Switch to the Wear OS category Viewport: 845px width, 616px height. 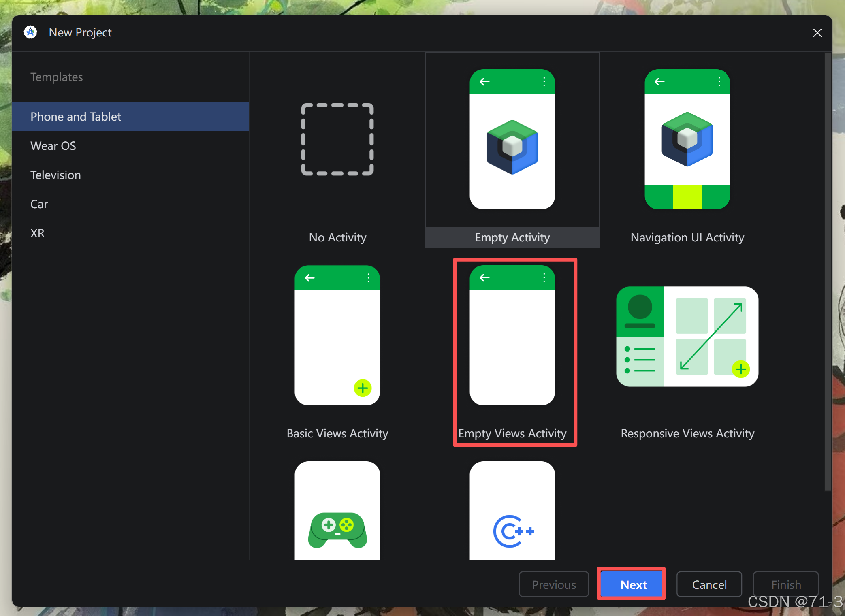[53, 146]
